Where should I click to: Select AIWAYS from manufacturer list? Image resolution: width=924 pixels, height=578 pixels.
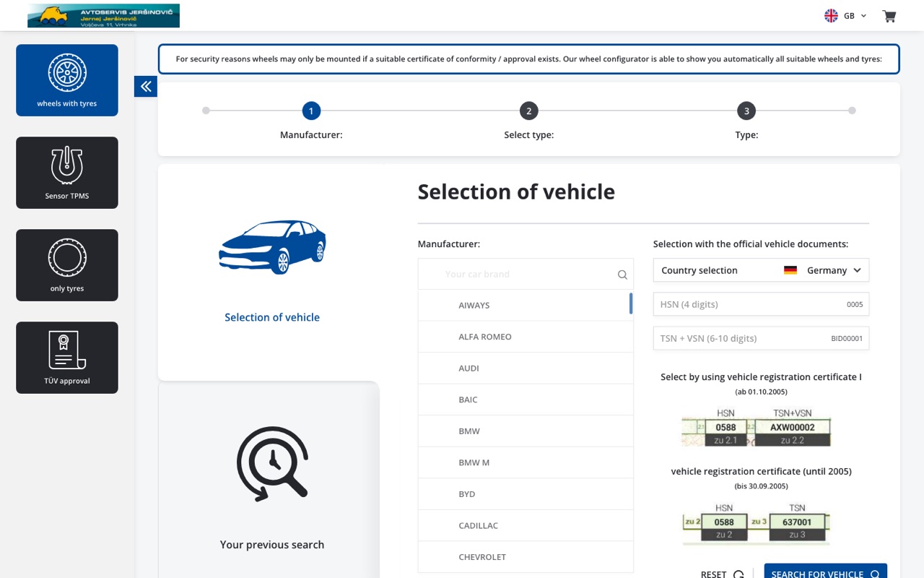[526, 306]
